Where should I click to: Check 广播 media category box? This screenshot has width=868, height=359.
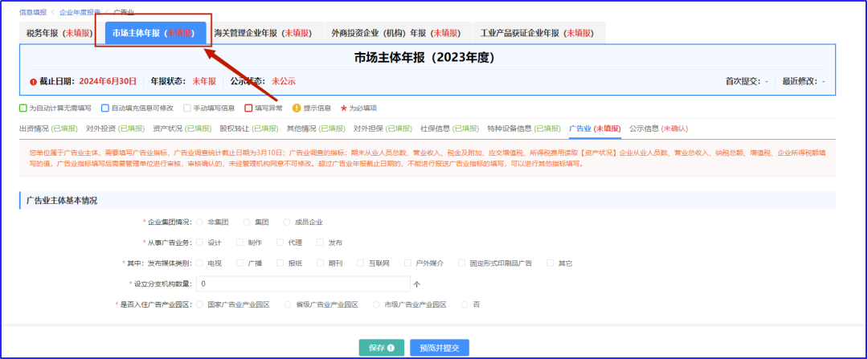pyautogui.click(x=240, y=263)
